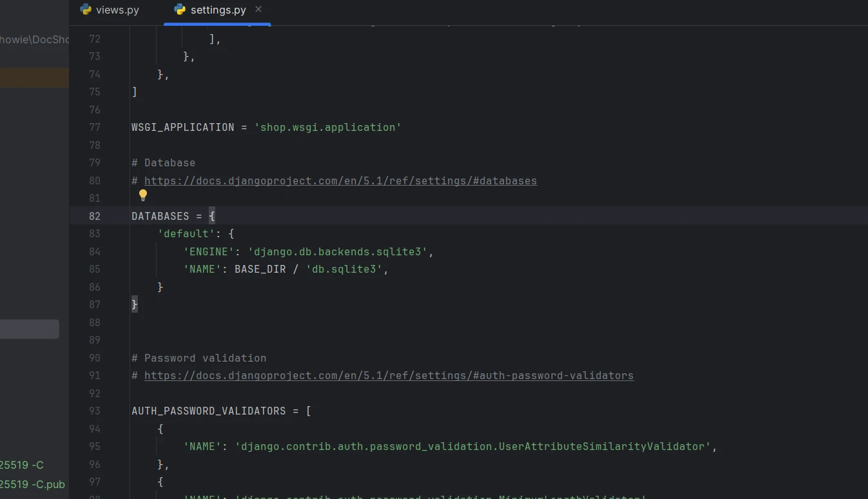Select the 25519 -C.pub file in the tree
Image resolution: width=868 pixels, height=499 pixels.
coord(32,484)
